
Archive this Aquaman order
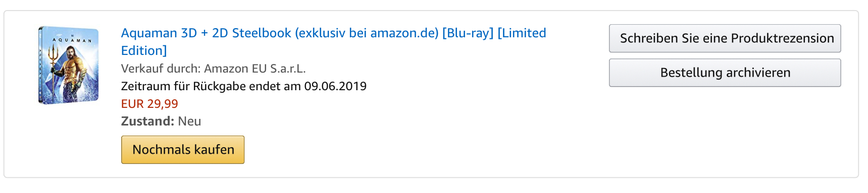[725, 73]
